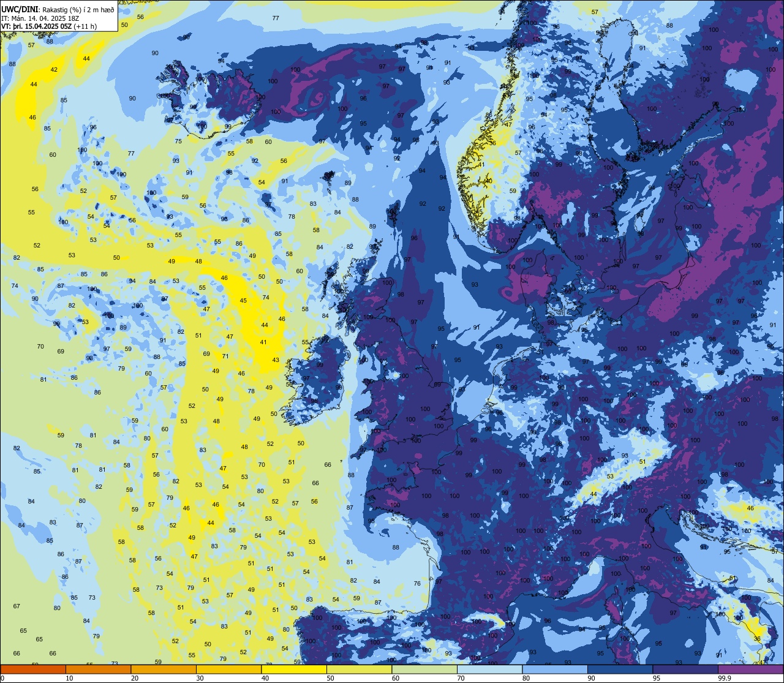The height and width of the screenshot is (683, 784).
Task: Click the purple above-99.9 legend swatch
Action: point(750,670)
